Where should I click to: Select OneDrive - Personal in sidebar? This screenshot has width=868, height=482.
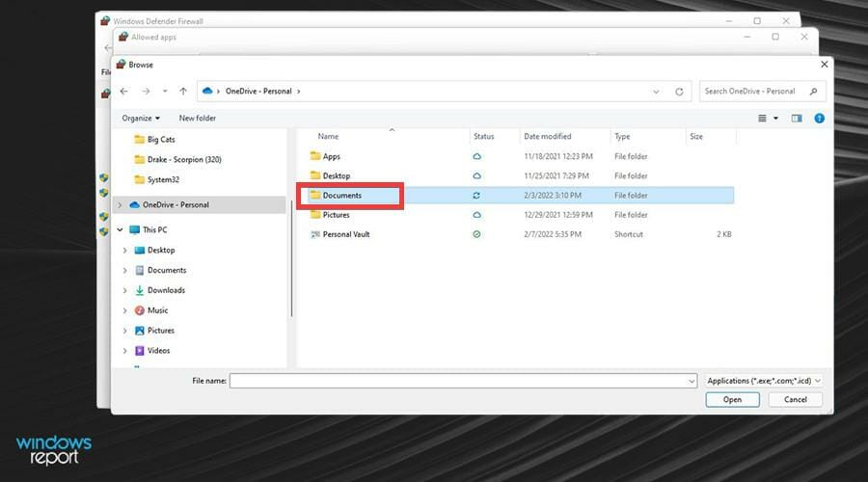click(x=170, y=204)
